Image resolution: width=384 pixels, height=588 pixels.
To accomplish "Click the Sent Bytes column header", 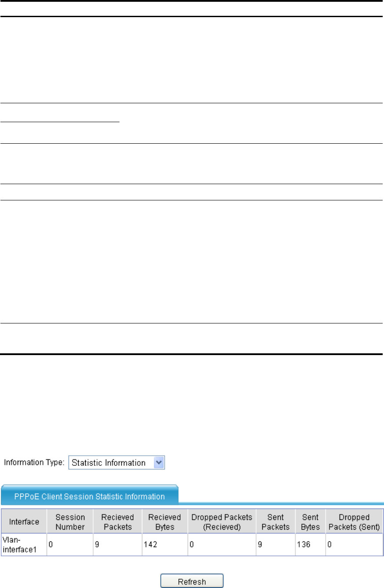I will tap(310, 522).
